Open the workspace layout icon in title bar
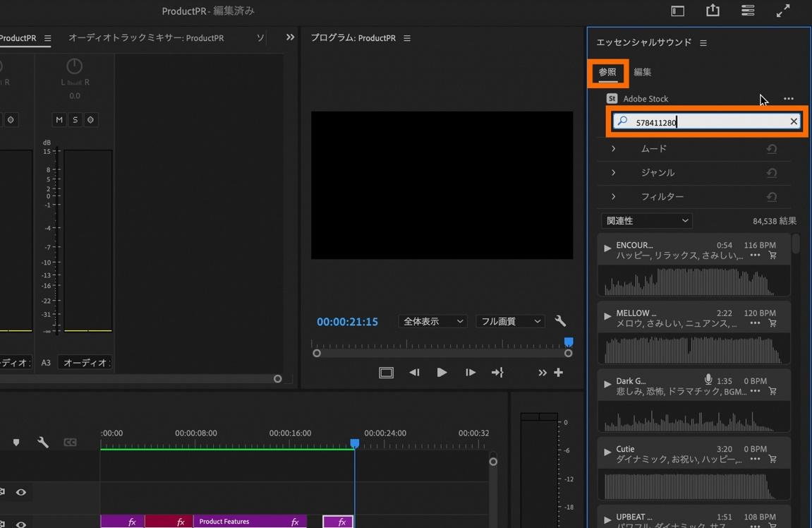The width and height of the screenshot is (812, 528). pos(677,11)
